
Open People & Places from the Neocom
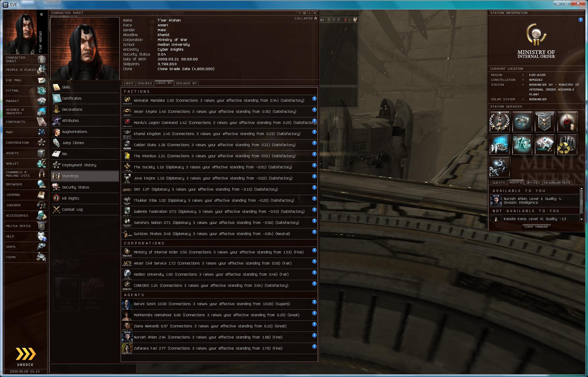(25, 70)
